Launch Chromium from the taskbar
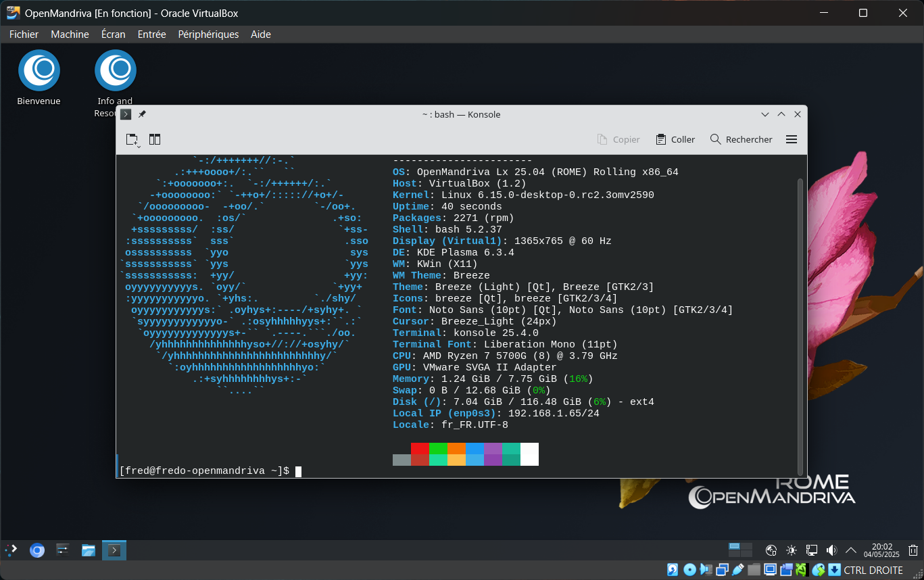The image size is (924, 580). [37, 550]
